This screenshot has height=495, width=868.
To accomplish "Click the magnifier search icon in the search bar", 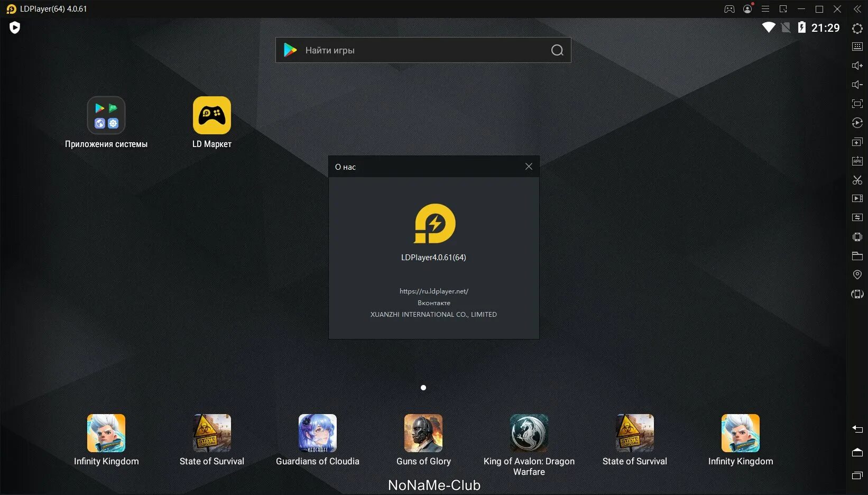I will tap(557, 50).
